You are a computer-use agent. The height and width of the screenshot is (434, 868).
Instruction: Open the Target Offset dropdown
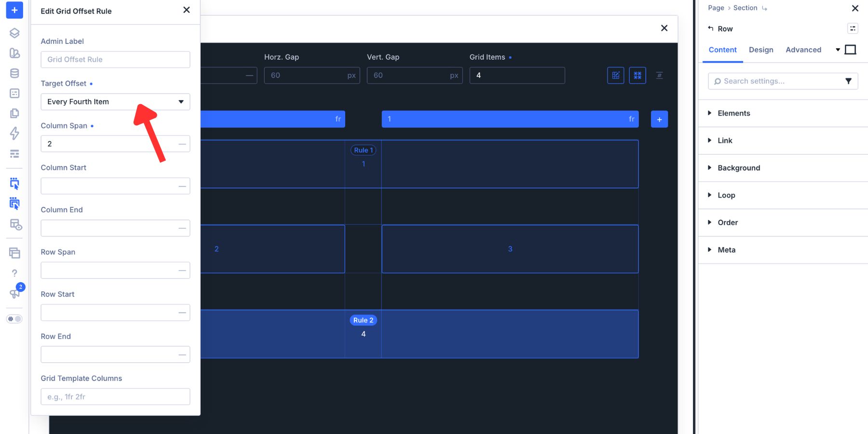point(115,102)
